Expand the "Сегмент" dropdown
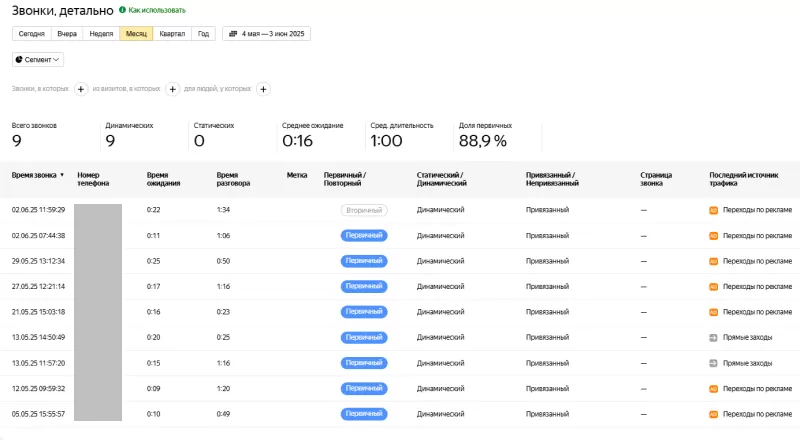 coord(38,60)
